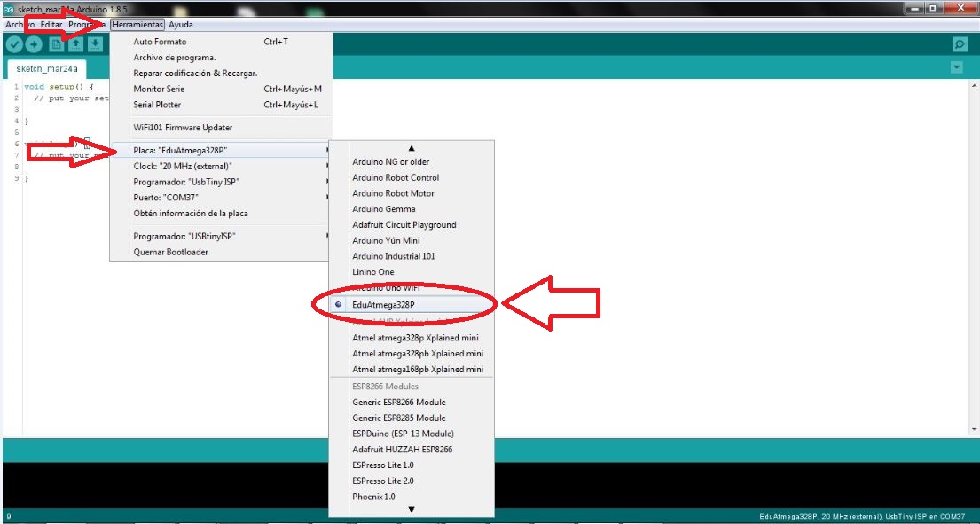
Task: Expand Programador "UsbTiny ISP" submenu
Action: (x=221, y=182)
